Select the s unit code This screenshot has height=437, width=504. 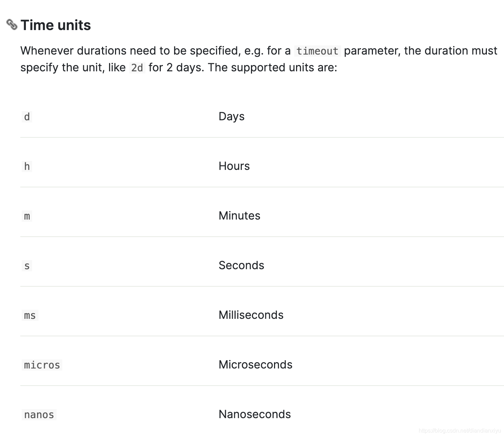27,266
